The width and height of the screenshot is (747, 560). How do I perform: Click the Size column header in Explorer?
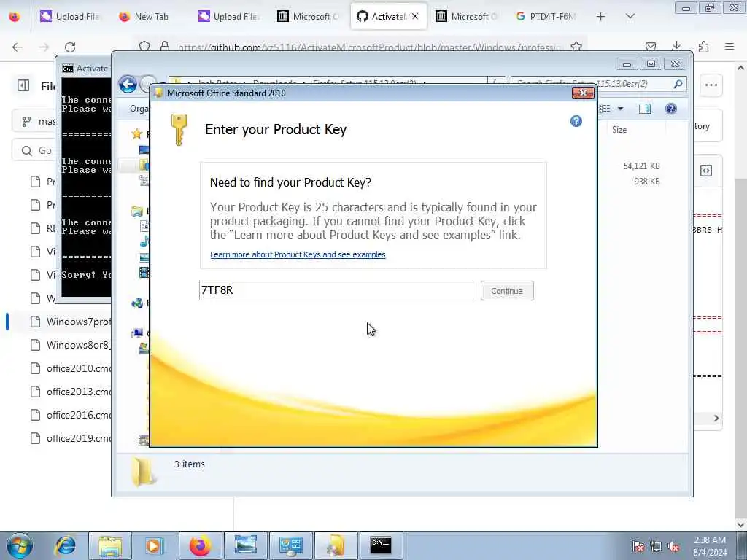point(619,130)
